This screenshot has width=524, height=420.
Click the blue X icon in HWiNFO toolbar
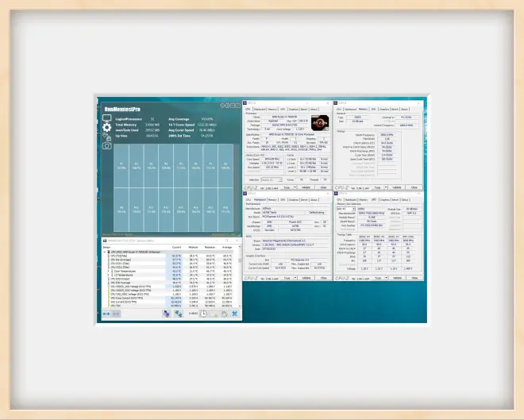tap(235, 314)
